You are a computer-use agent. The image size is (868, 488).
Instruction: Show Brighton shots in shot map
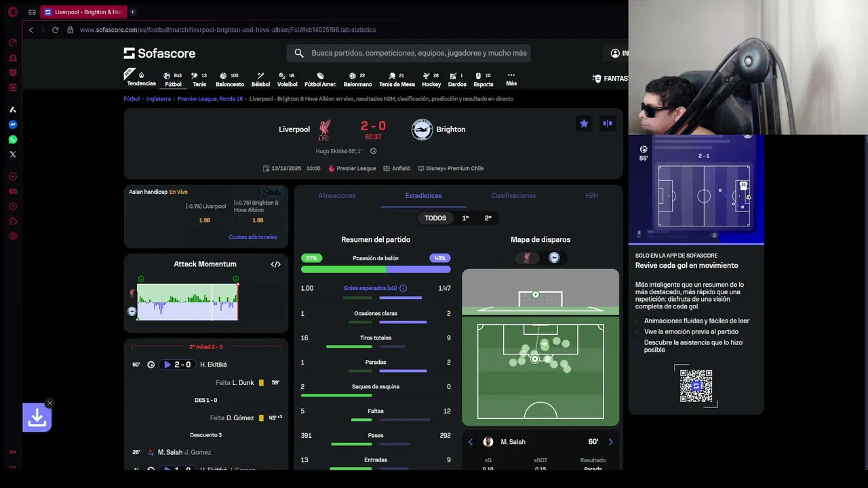click(x=554, y=258)
